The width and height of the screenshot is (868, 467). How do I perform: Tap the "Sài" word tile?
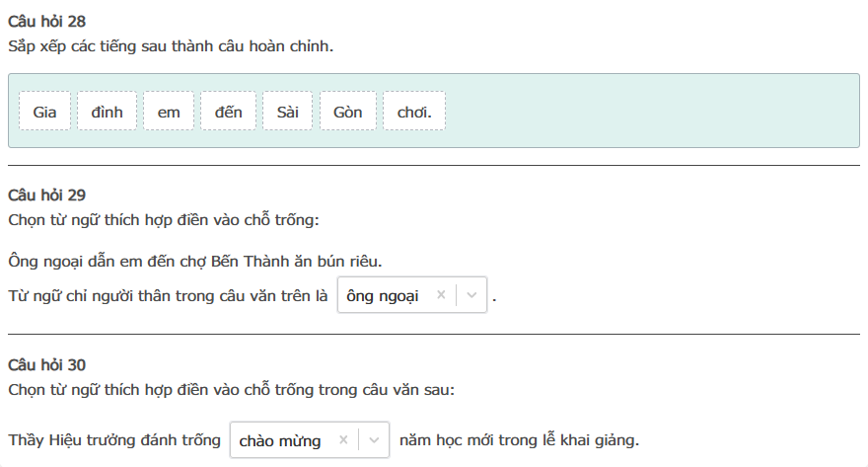click(287, 112)
